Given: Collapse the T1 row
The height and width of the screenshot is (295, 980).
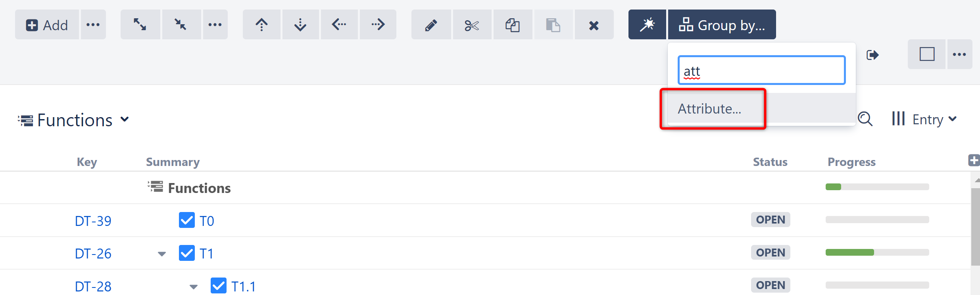Looking at the screenshot, I should click(x=161, y=254).
